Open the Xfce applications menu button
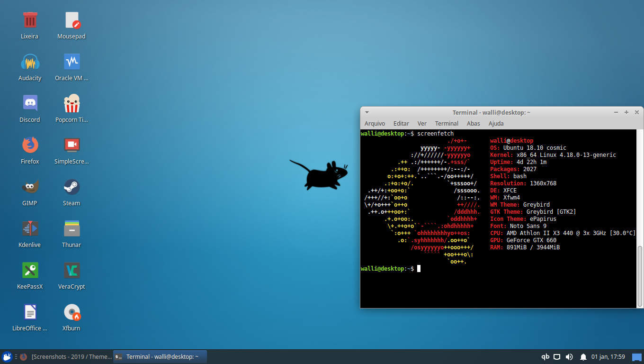The width and height of the screenshot is (644, 364). click(x=7, y=357)
